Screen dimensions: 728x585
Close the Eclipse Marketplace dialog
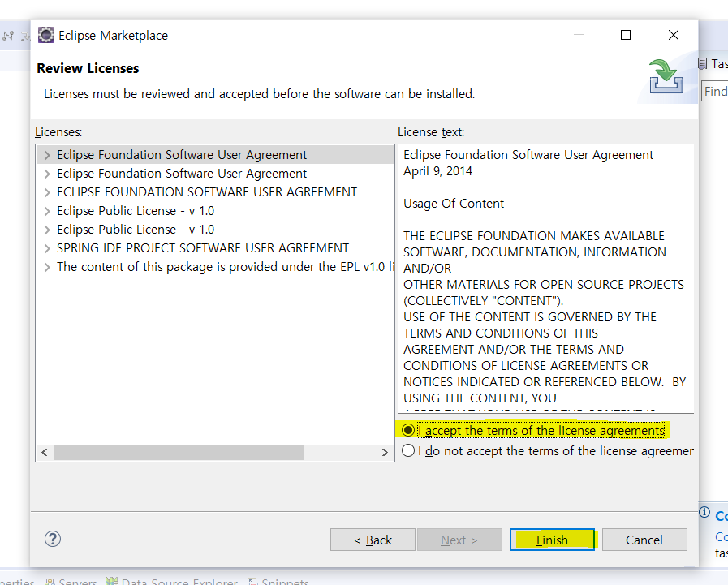click(674, 35)
